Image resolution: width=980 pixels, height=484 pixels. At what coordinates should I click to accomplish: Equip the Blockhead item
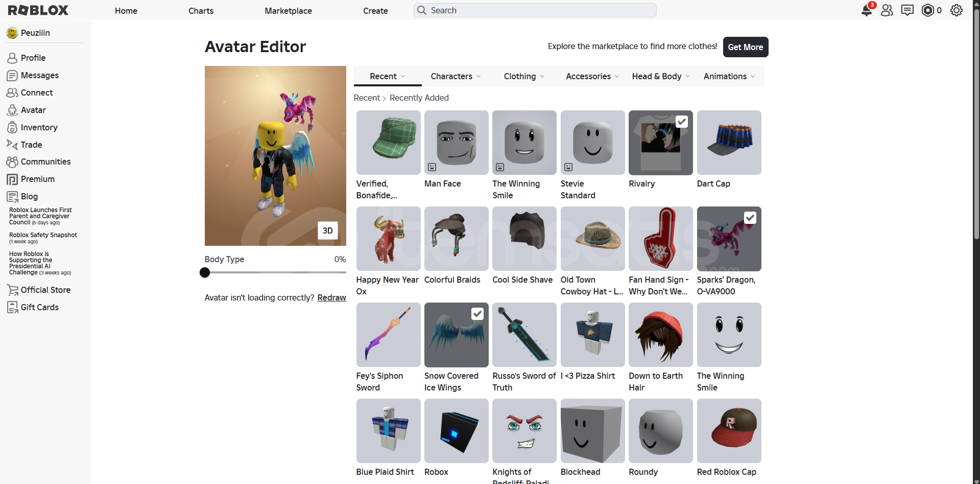[593, 431]
